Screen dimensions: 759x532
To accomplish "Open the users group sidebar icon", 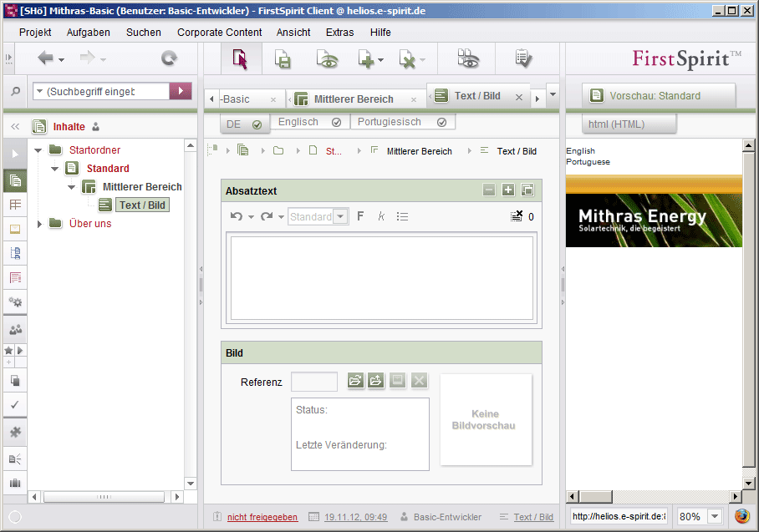I will [x=16, y=330].
